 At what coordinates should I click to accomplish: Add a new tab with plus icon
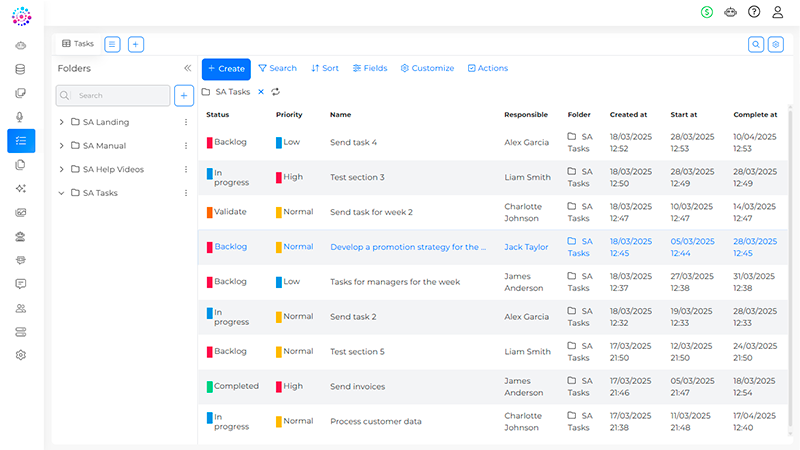pyautogui.click(x=136, y=44)
